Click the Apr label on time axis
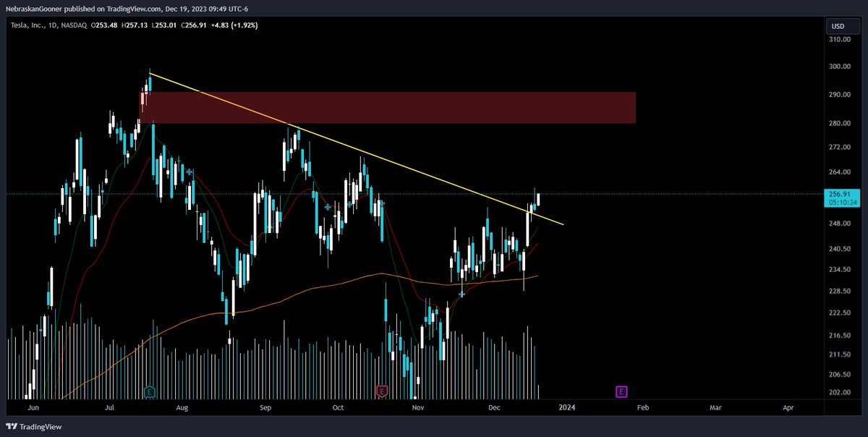 coord(788,408)
